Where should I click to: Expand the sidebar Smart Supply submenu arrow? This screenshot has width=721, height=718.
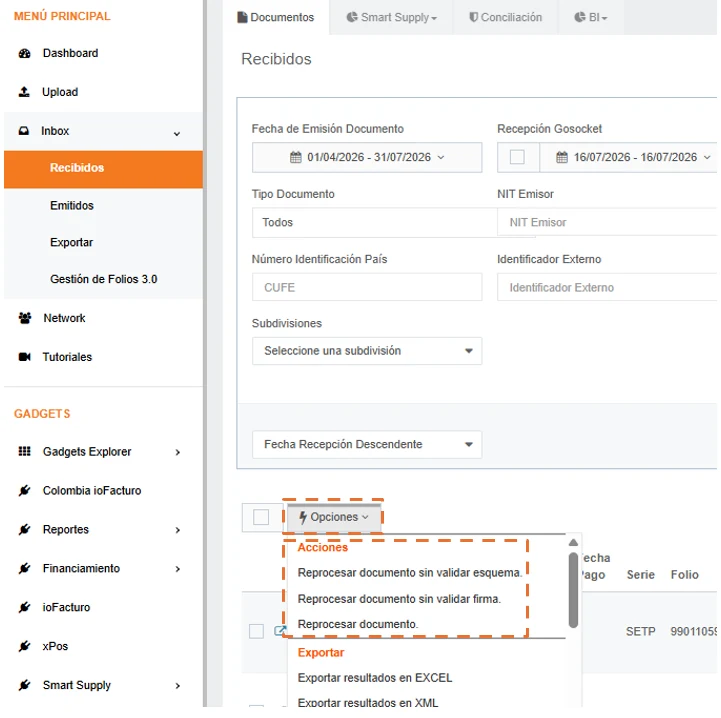click(x=177, y=686)
